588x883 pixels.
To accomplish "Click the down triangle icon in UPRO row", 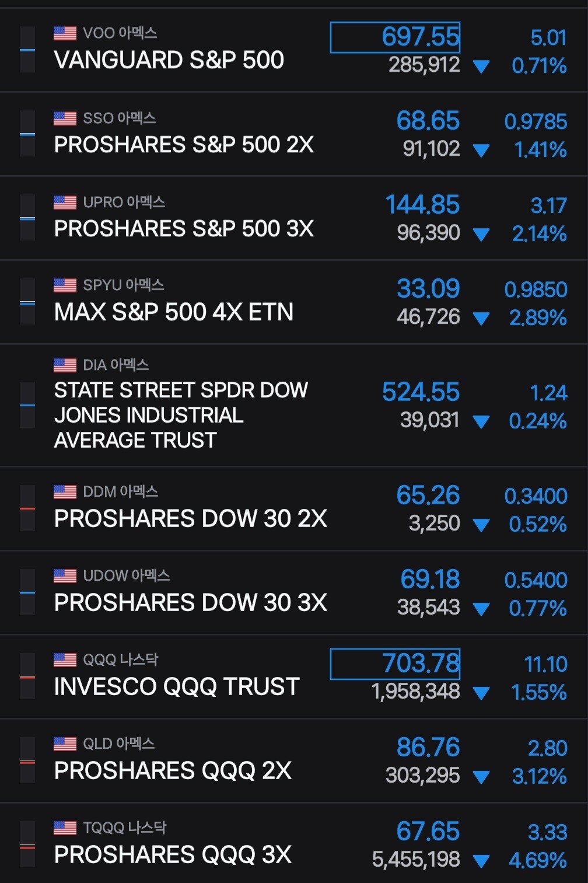I will pyautogui.click(x=481, y=235).
